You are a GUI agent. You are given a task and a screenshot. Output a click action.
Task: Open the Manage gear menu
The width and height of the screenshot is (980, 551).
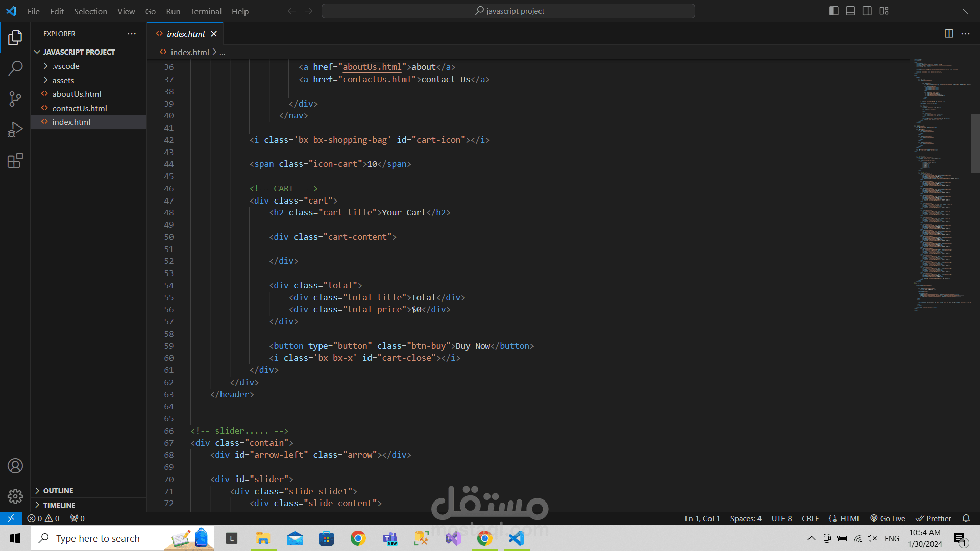coord(15,496)
